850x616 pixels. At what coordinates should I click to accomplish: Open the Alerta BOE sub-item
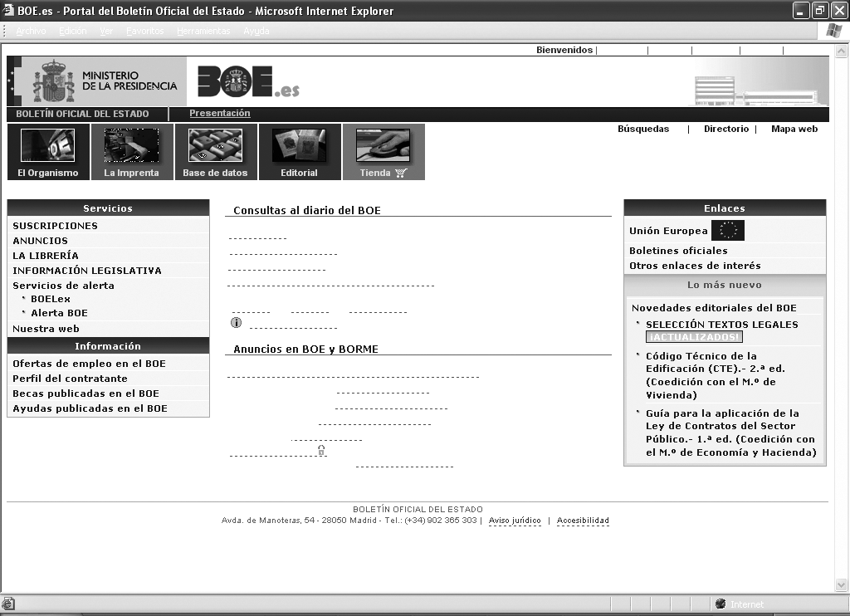point(59,313)
